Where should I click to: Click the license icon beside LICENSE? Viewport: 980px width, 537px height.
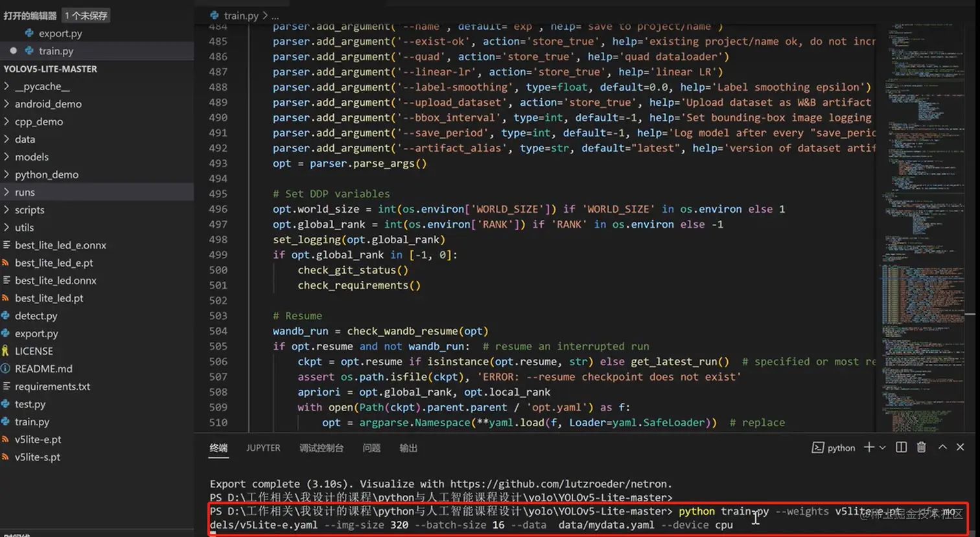click(6, 351)
